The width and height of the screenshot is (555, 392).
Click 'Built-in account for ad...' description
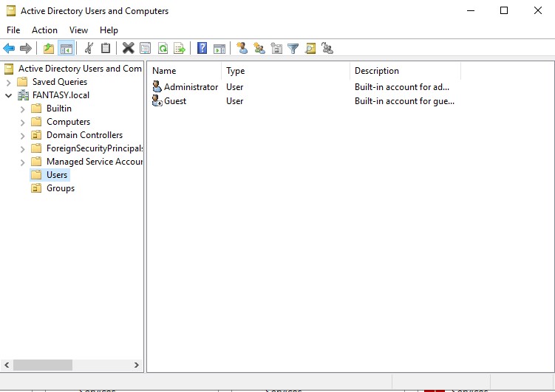click(x=402, y=87)
